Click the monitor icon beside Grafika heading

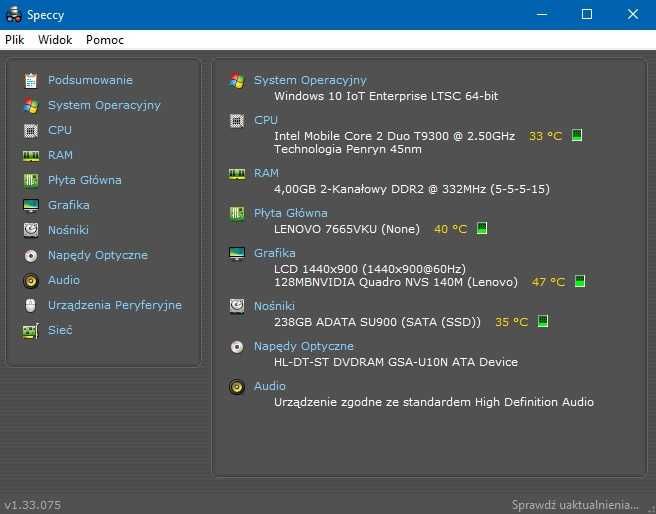237,253
